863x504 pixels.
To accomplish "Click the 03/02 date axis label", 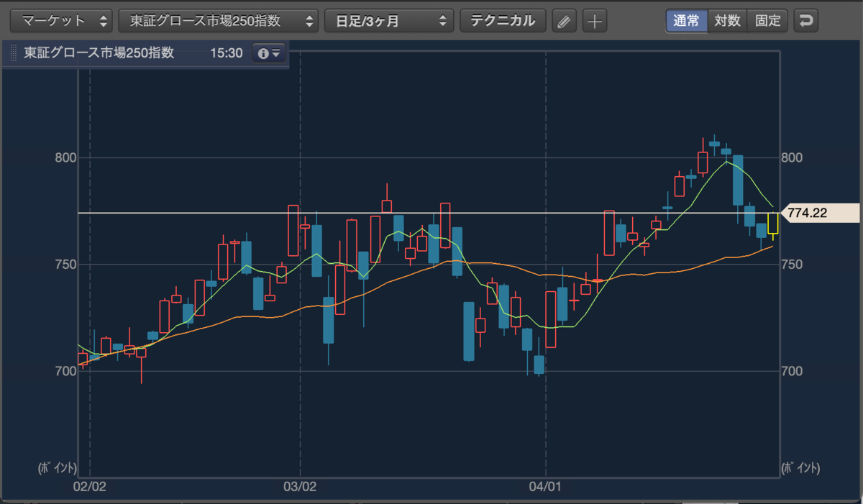I will 300,487.
